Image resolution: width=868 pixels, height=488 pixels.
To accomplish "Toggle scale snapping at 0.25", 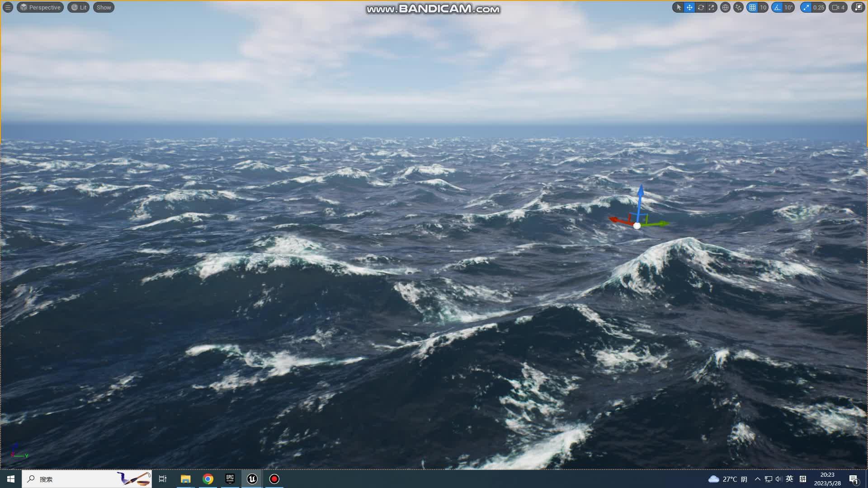I will click(806, 7).
